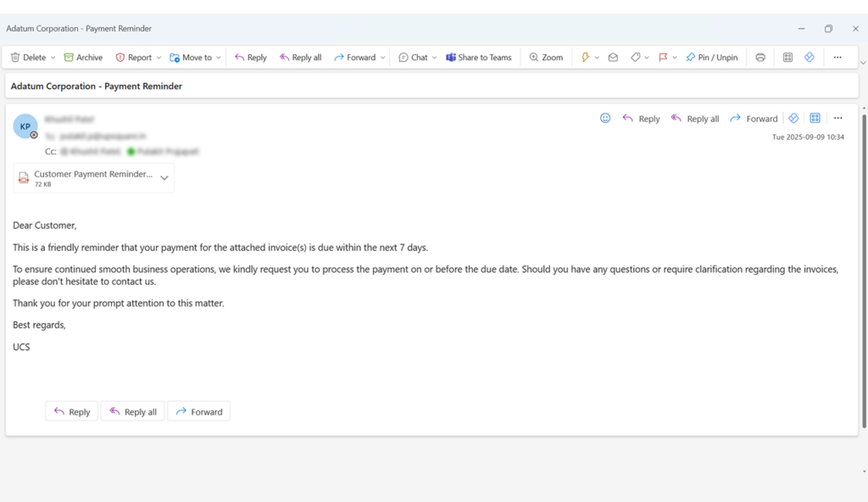
Task: Click the Quick steps lightning icon
Action: (584, 58)
